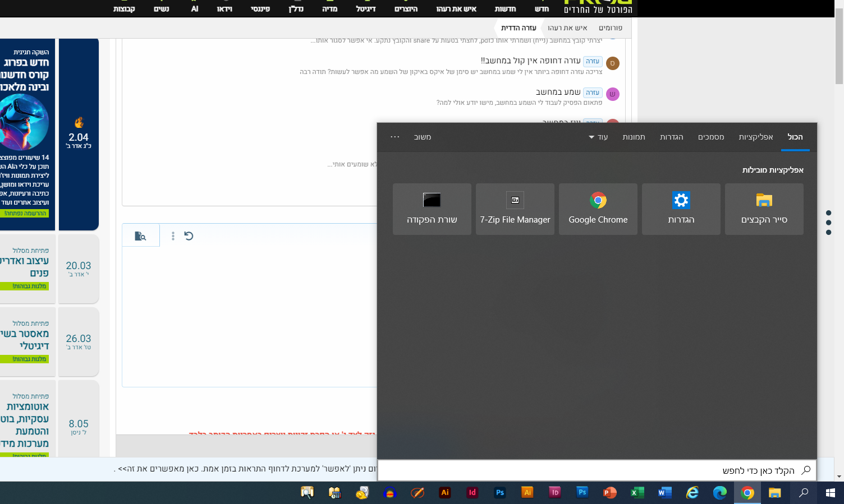Viewport: 844px width, 504px height.
Task: Open Microsoft Word from the taskbar
Action: tap(665, 493)
